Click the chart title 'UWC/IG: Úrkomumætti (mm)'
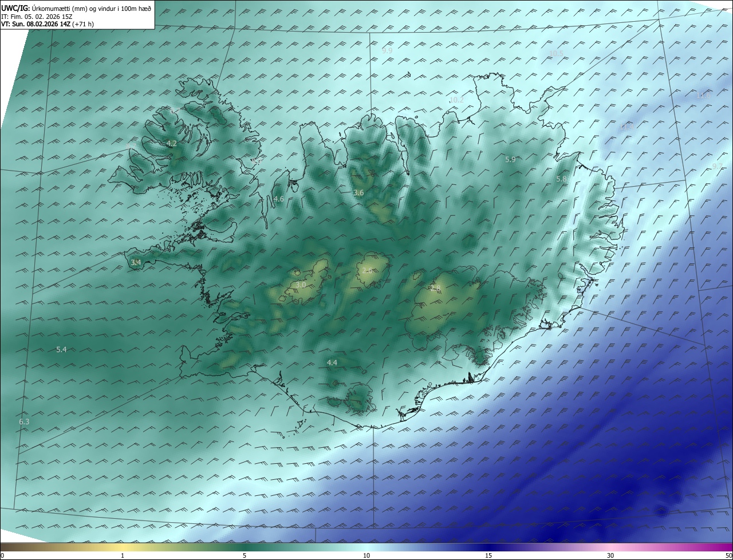733x560 pixels. pyautogui.click(x=45, y=7)
